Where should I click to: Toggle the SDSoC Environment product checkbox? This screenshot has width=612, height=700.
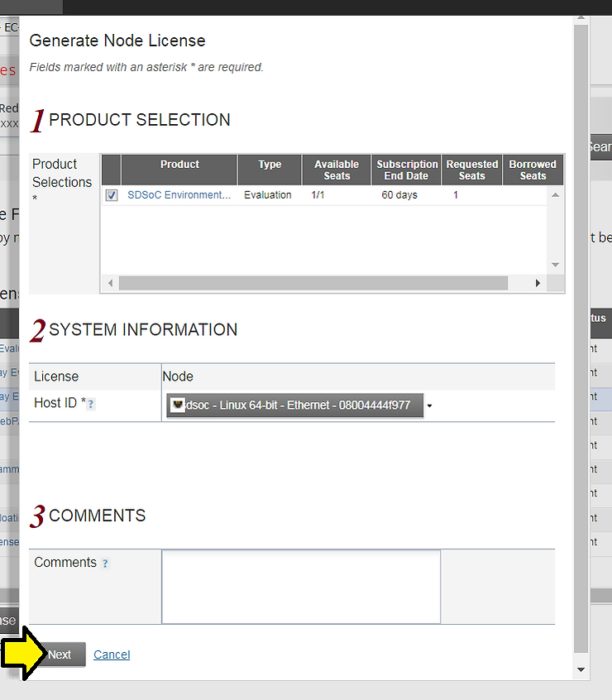[x=112, y=195]
